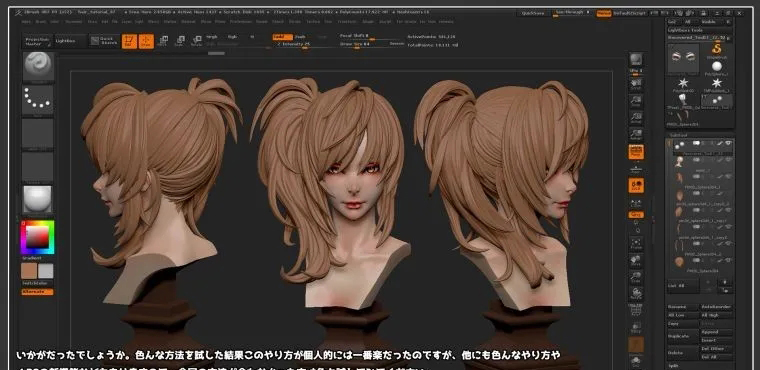Open the current brush thumbnail

(x=38, y=67)
